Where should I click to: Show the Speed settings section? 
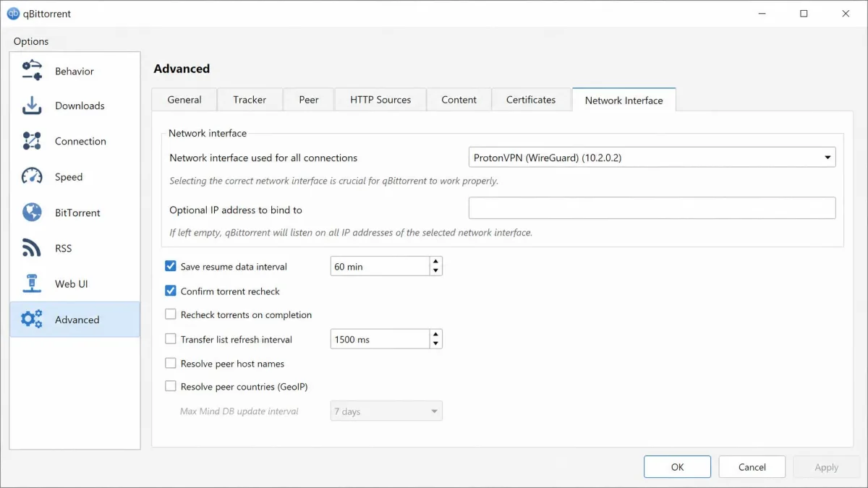pyautogui.click(x=75, y=177)
